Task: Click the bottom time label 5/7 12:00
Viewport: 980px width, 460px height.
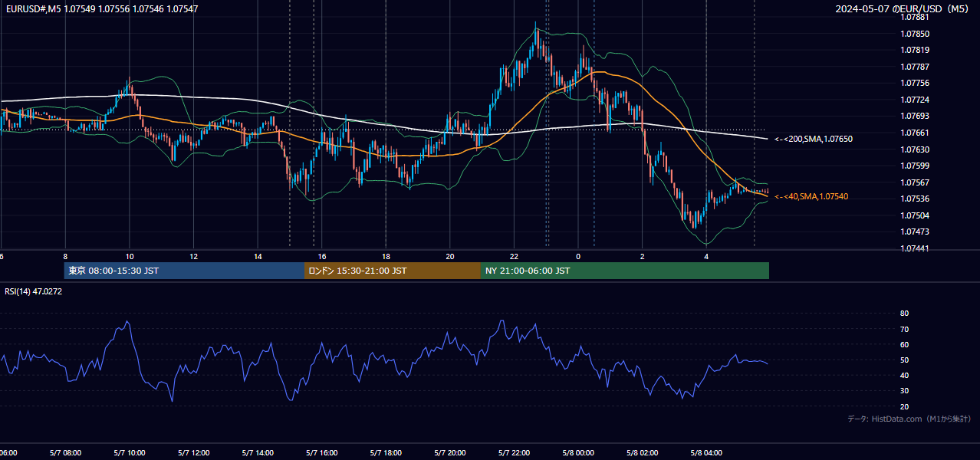Action: [x=193, y=453]
